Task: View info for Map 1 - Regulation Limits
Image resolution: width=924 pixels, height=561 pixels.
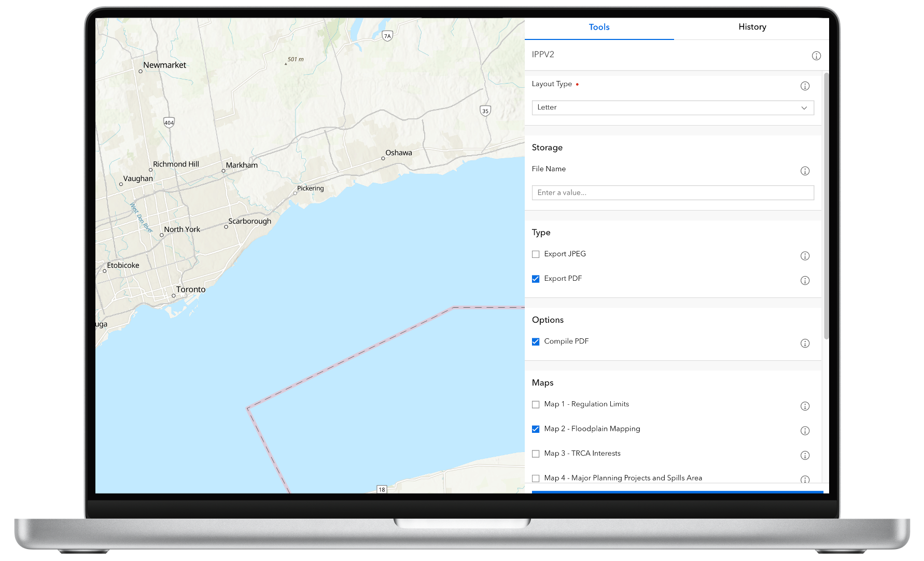Action: click(x=805, y=406)
